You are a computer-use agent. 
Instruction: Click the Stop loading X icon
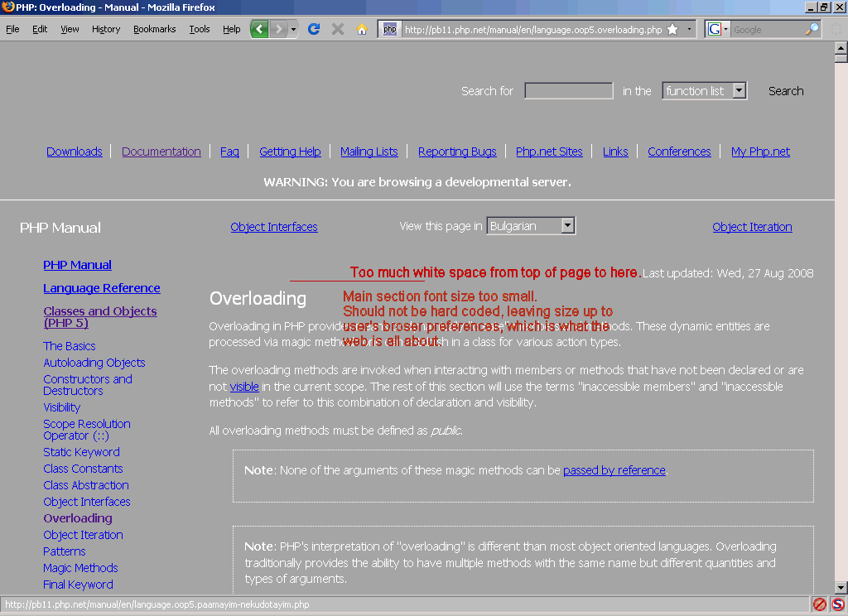338,29
